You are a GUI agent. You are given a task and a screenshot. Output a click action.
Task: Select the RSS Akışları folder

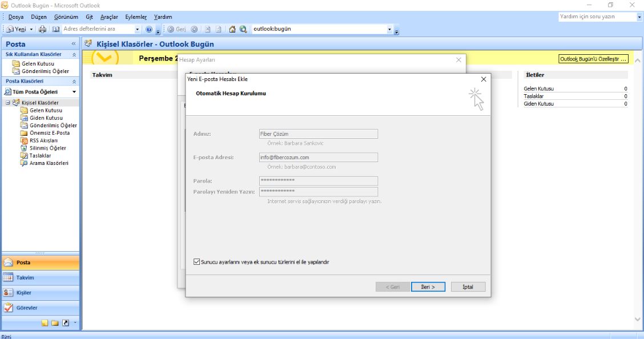tap(43, 140)
